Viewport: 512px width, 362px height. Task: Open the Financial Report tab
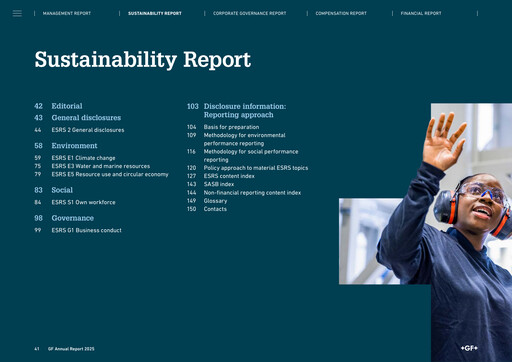(421, 13)
